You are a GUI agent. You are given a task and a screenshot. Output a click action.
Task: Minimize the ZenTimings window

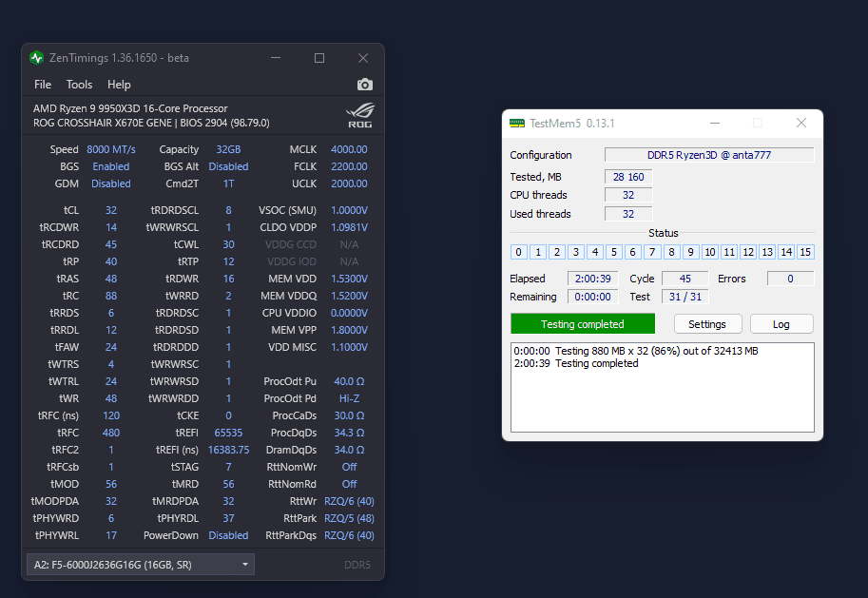tap(276, 58)
